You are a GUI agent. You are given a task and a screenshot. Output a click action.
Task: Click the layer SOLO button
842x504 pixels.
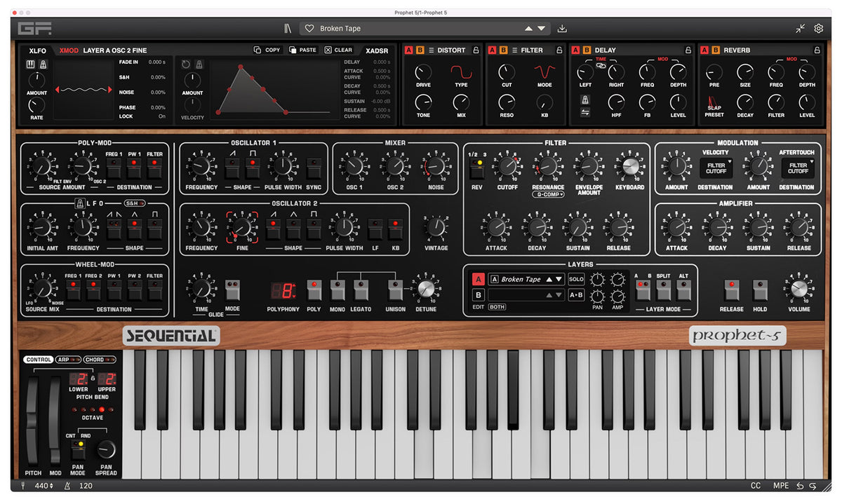[x=576, y=279]
